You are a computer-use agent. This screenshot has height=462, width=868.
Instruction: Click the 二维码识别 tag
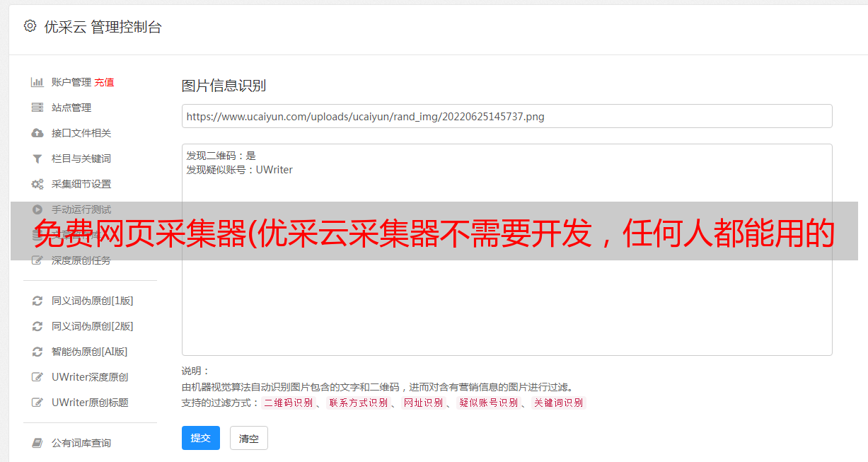[x=289, y=403]
